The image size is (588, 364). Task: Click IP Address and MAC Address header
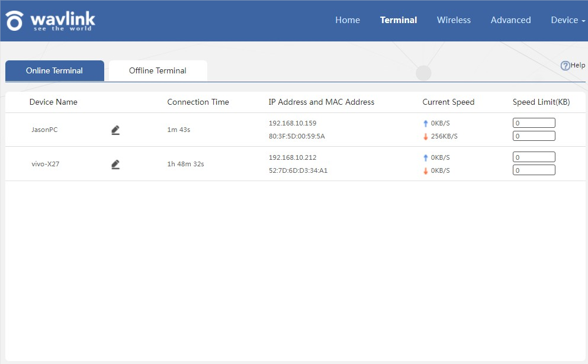pos(322,102)
